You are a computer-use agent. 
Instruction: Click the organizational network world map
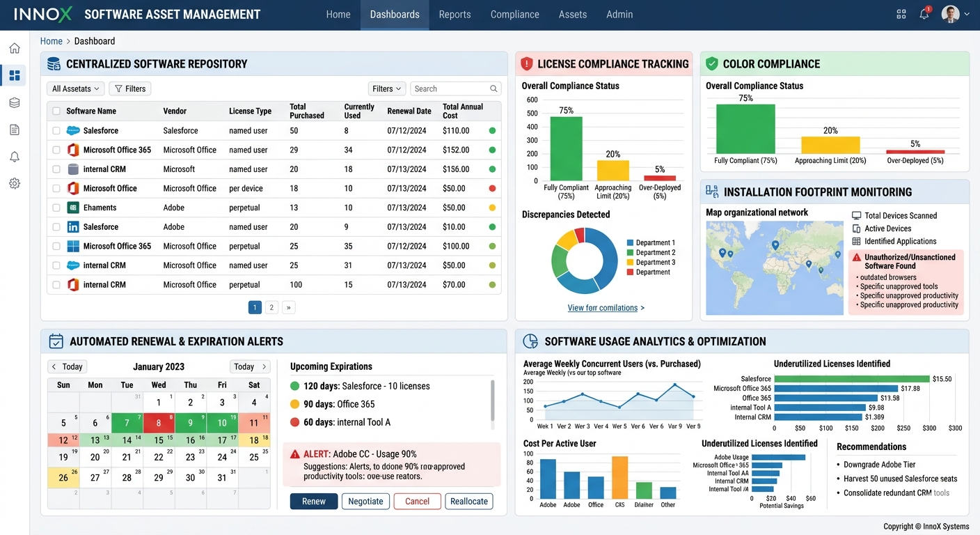click(775, 268)
